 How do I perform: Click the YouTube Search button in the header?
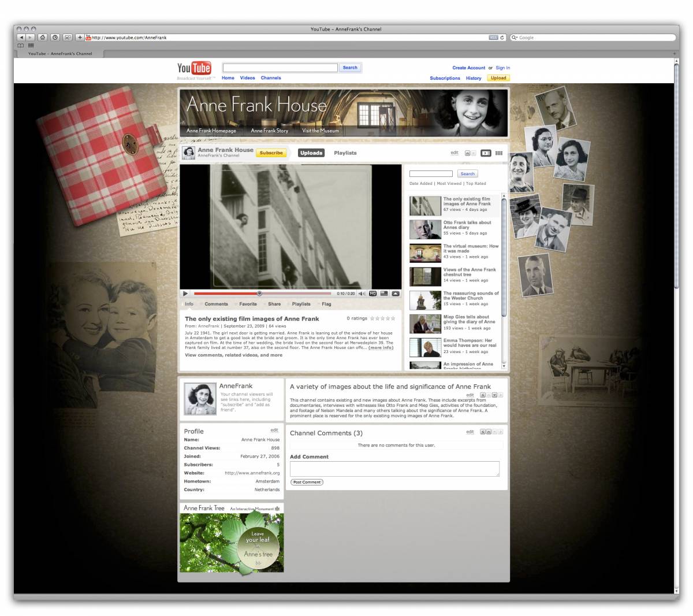[350, 68]
